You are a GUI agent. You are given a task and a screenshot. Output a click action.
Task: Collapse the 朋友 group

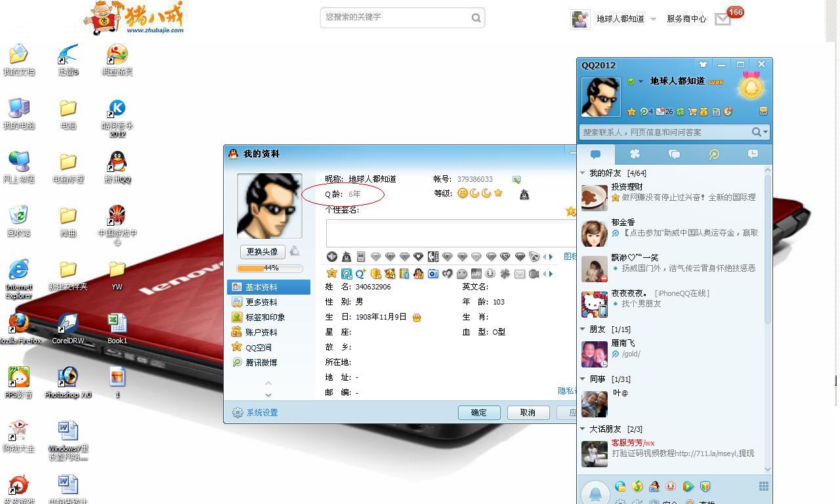click(582, 329)
